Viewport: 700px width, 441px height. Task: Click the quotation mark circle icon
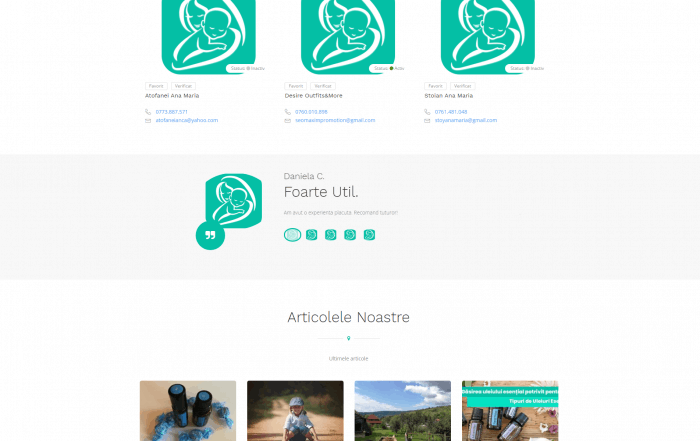click(210, 235)
